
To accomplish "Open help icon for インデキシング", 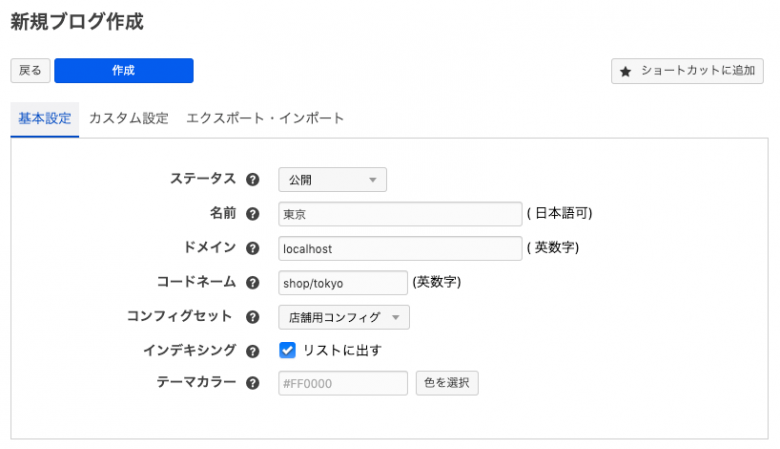I will tap(253, 351).
